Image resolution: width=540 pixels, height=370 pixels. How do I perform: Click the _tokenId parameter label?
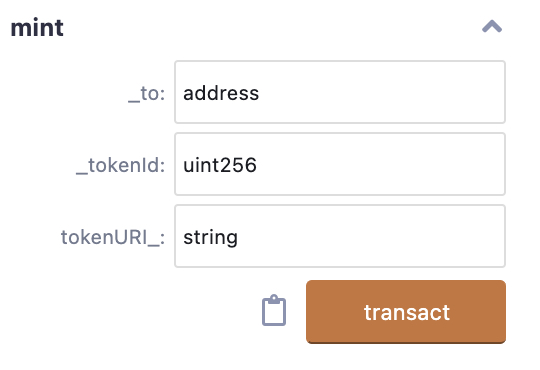[x=121, y=165]
